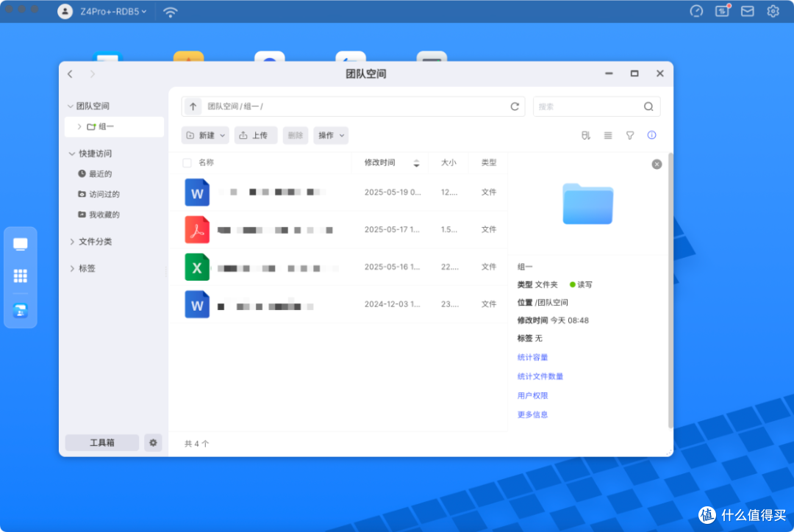Open the 用户权限 link
Viewport: 794px width, 532px height.
tap(533, 395)
